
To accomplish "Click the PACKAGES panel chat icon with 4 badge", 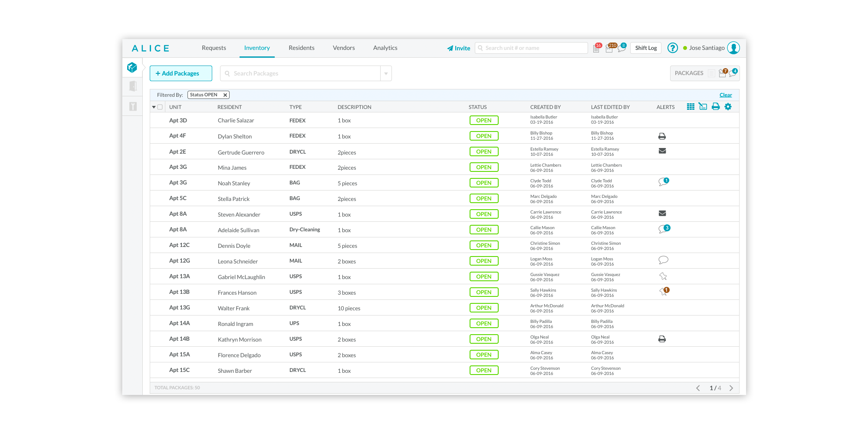I will click(x=733, y=72).
